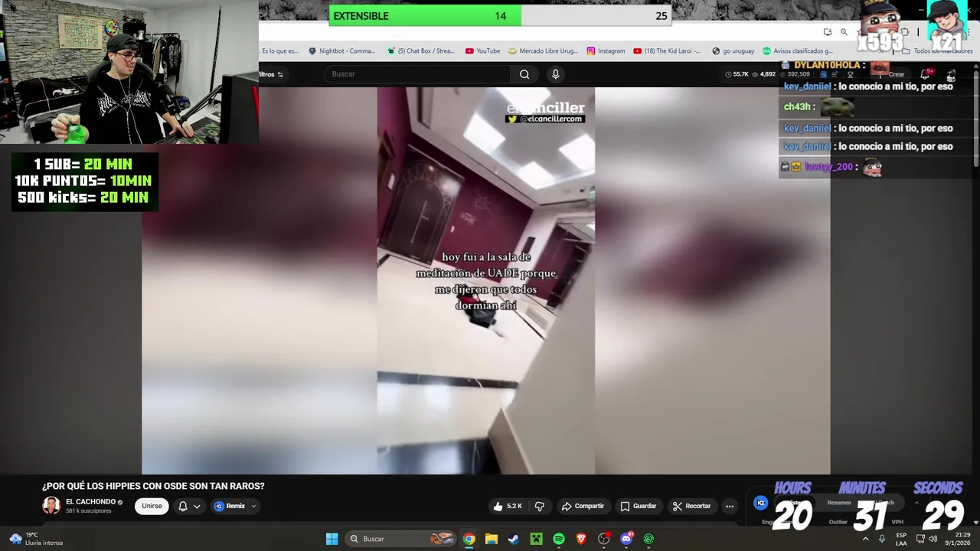Open the Instagram bookmark

pos(606,51)
